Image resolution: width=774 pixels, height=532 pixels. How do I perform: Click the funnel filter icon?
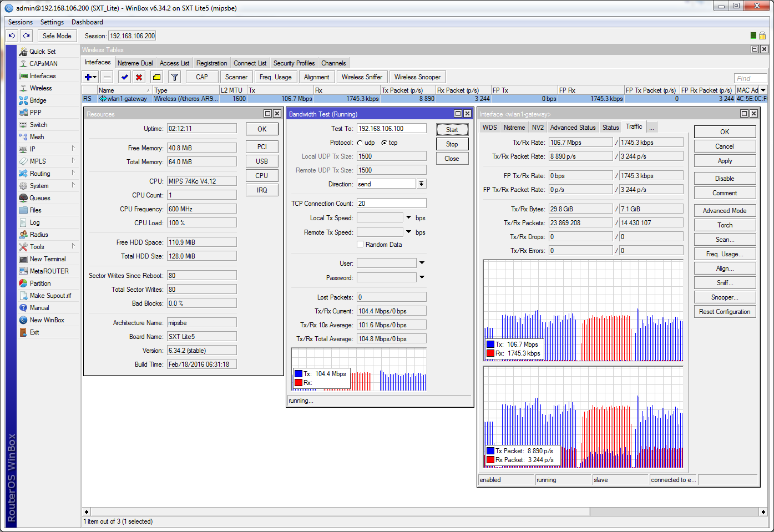point(175,77)
